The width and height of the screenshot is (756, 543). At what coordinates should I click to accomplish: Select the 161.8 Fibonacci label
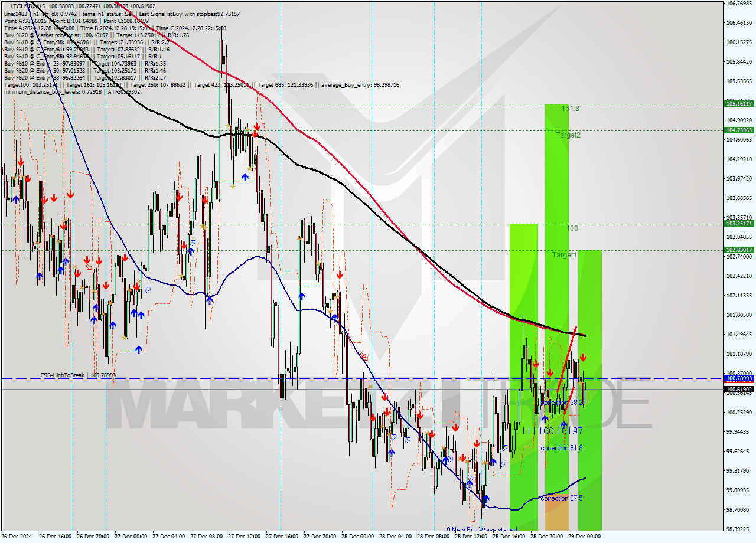(571, 109)
